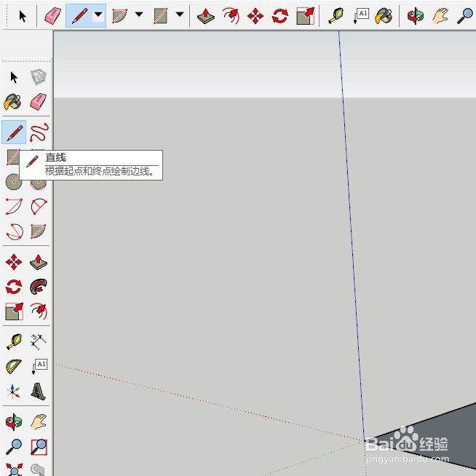Select the Dimension tool
The image size is (476, 476).
coord(39,342)
